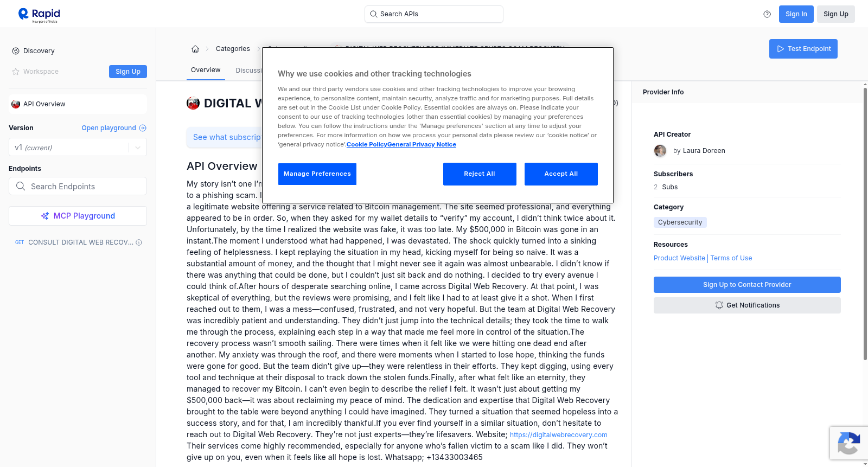Accept All cookies
Viewport: 868px width, 467px height.
click(561, 174)
